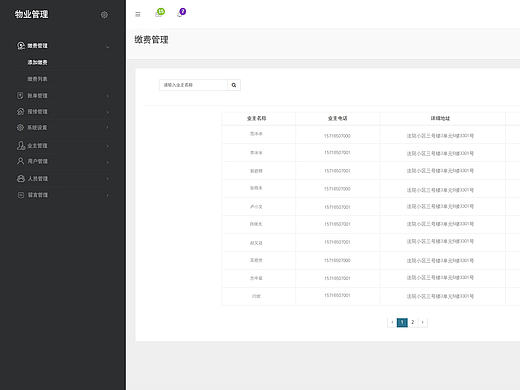Click the person icon for 用户管理

point(20,161)
